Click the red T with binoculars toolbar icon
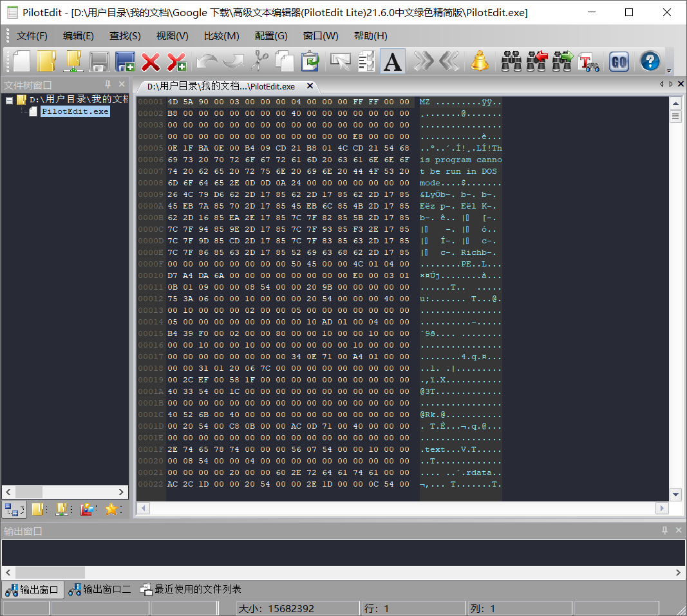The height and width of the screenshot is (616, 687). click(588, 62)
